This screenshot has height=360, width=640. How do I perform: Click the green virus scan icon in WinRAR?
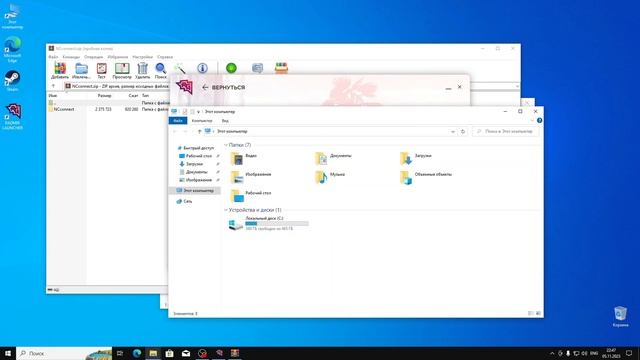[231, 68]
